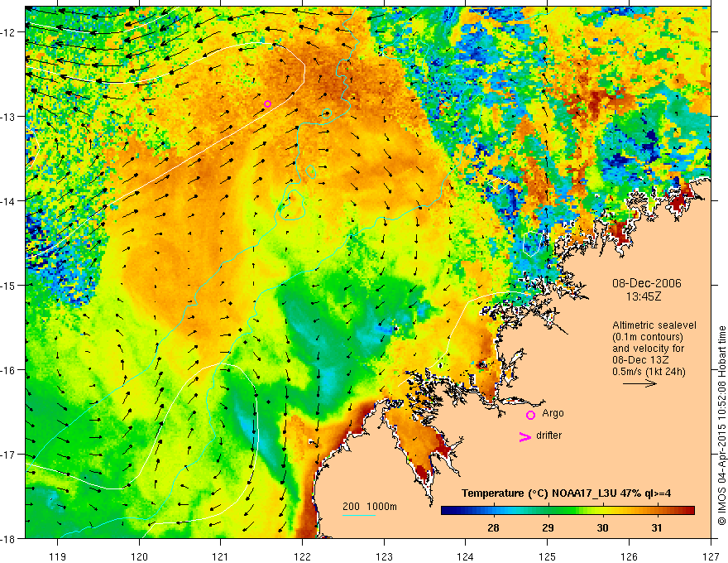728x563 pixels.
Task: Click the 'Altimetric sealevel' caption
Action: click(x=654, y=325)
